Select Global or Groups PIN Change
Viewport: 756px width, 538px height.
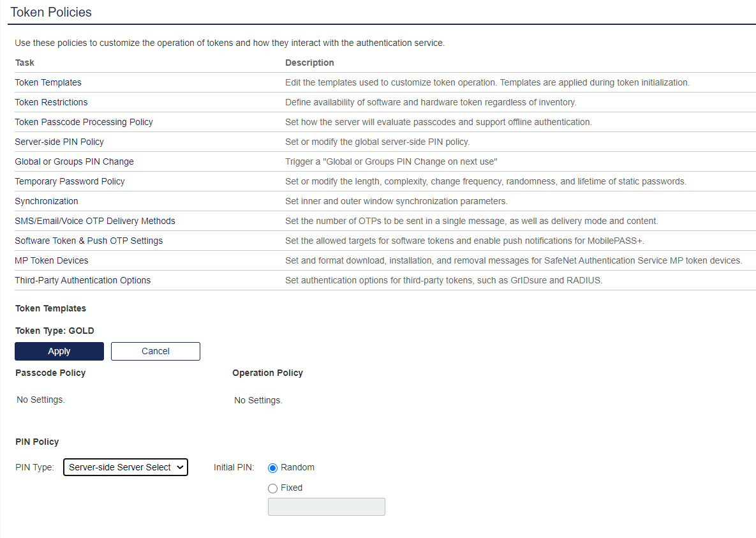tap(75, 161)
